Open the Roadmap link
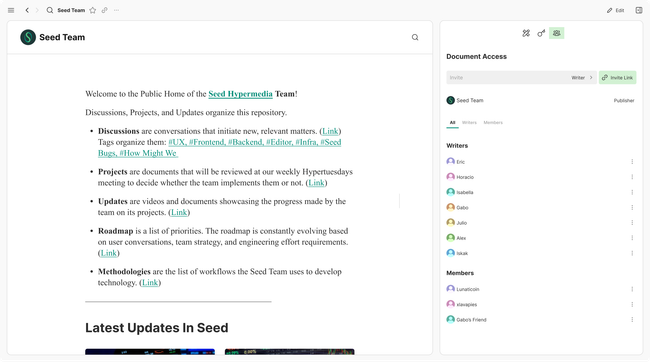Image resolution: width=650 pixels, height=362 pixels. [x=109, y=253]
